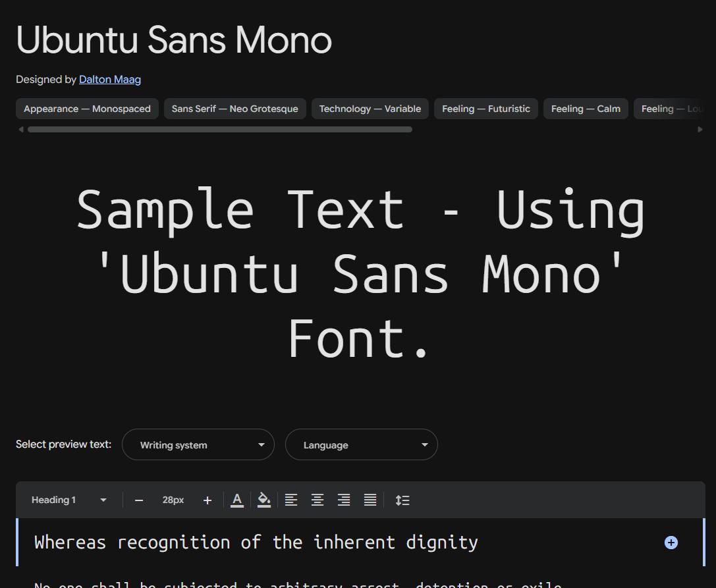Open line spacing options

(x=402, y=500)
